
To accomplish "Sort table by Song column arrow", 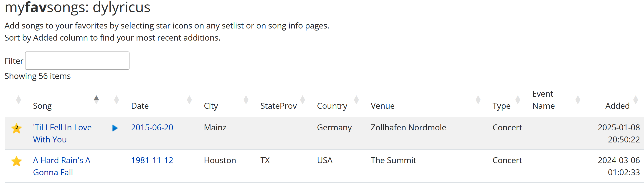I will click(x=96, y=99).
